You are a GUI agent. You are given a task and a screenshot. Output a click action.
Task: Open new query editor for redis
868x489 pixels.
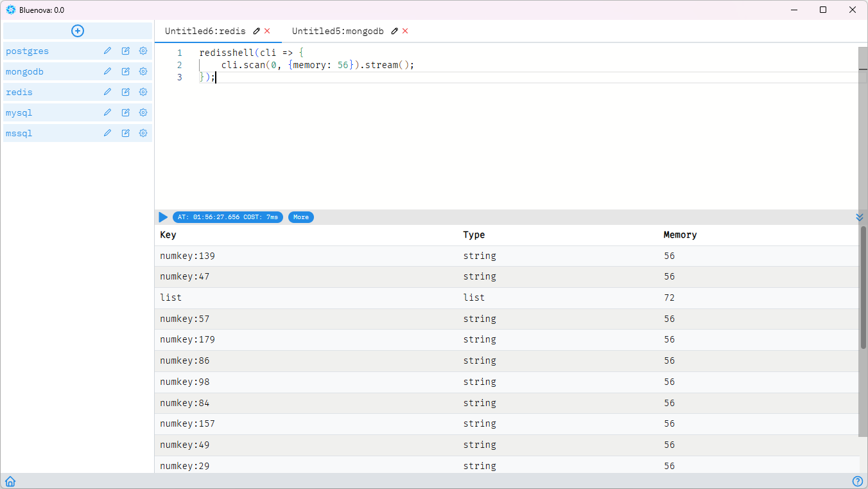pos(126,92)
